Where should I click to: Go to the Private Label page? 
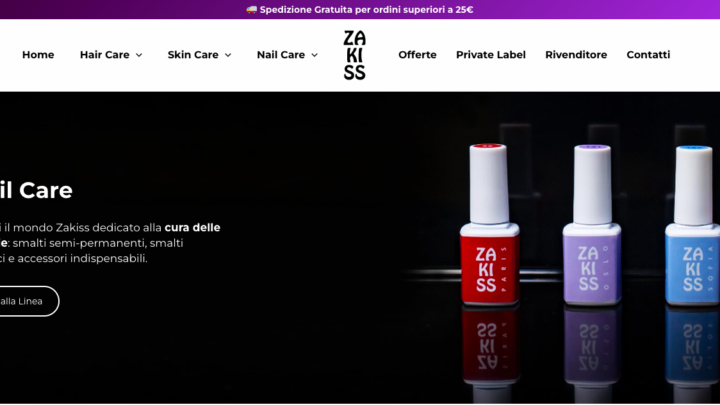[x=490, y=55]
